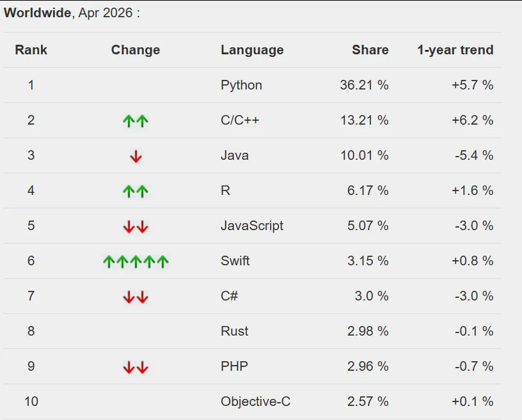Click the red down arrows beside JavaScript

[136, 226]
